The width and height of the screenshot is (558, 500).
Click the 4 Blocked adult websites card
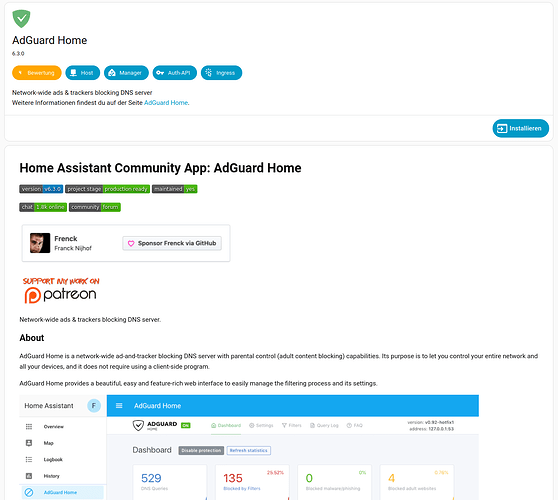pos(417,482)
